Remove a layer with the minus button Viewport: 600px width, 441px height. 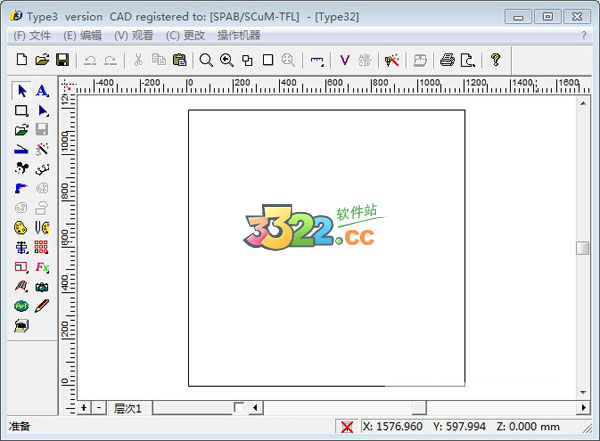[99, 408]
